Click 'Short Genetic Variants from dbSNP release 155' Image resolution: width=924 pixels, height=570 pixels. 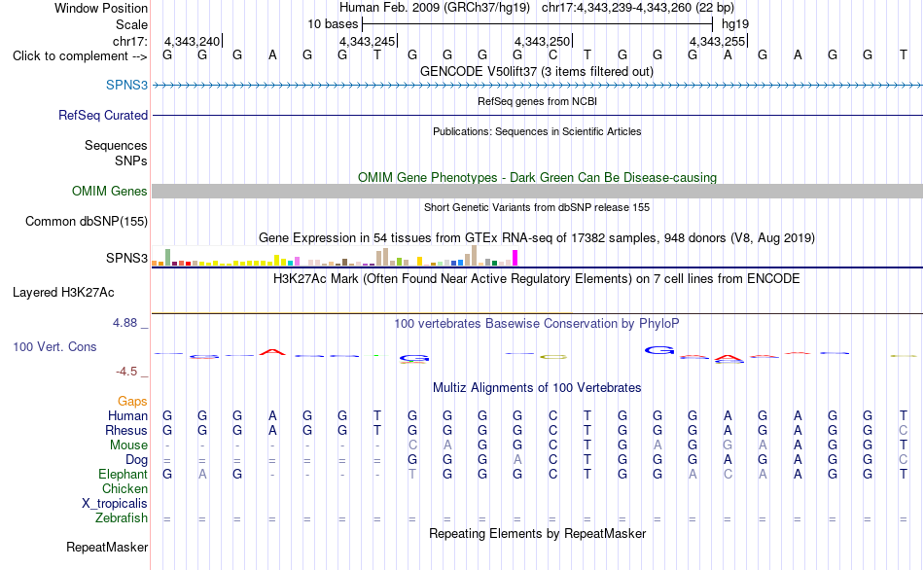point(537,207)
